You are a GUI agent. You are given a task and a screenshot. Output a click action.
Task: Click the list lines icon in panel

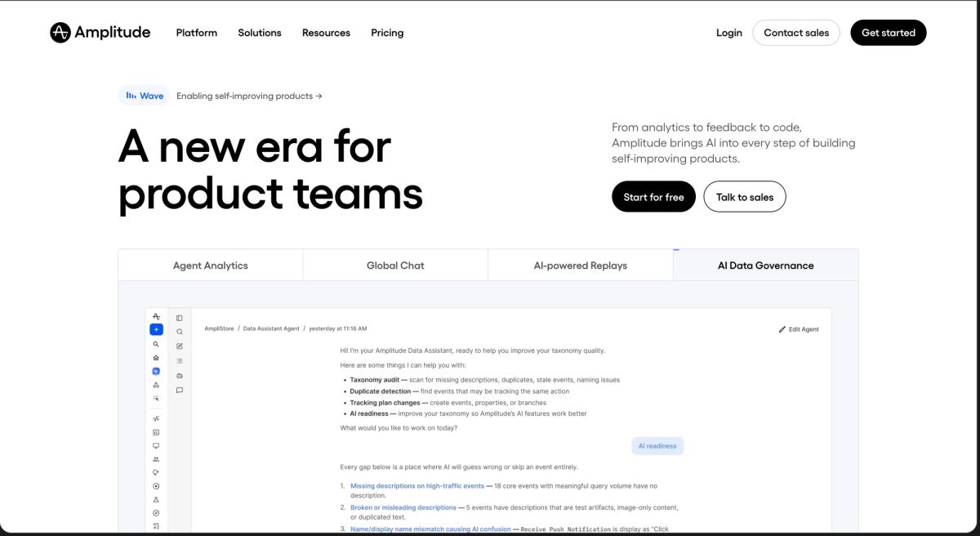180,360
